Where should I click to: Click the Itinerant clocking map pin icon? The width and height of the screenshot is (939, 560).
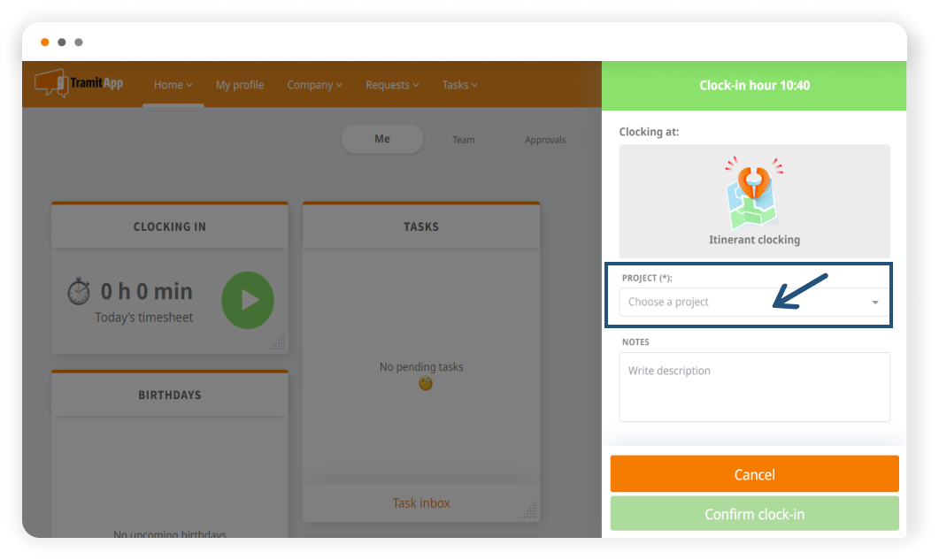754,193
